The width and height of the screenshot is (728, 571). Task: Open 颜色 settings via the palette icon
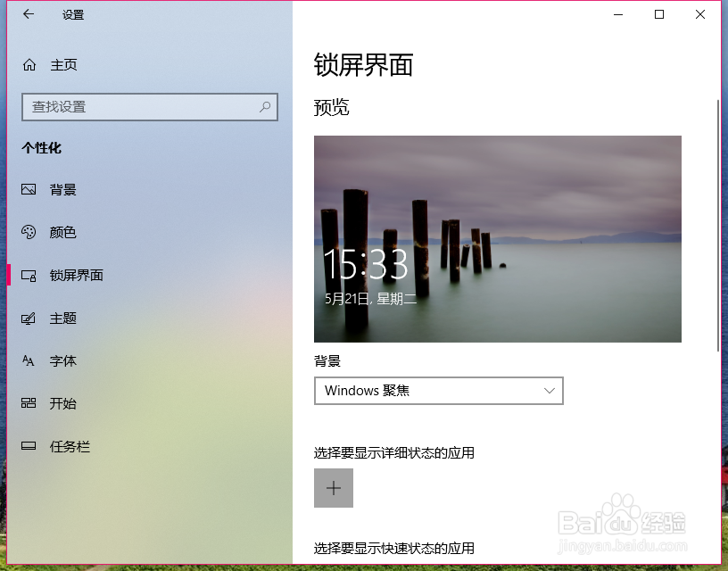click(x=30, y=232)
